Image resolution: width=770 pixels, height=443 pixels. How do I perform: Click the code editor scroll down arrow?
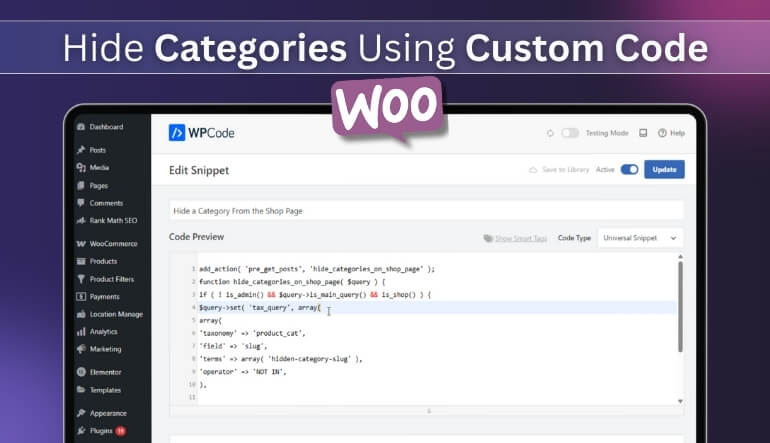(x=680, y=401)
